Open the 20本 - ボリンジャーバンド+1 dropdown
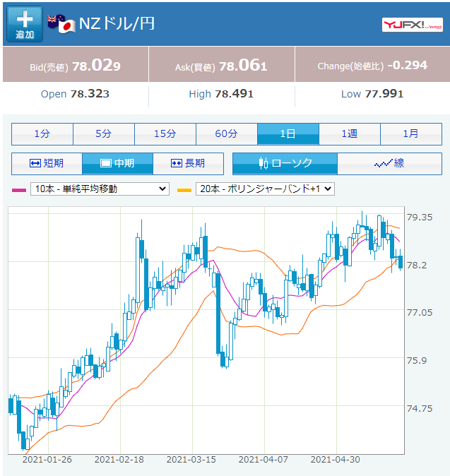This screenshot has height=476, width=450. tap(265, 189)
